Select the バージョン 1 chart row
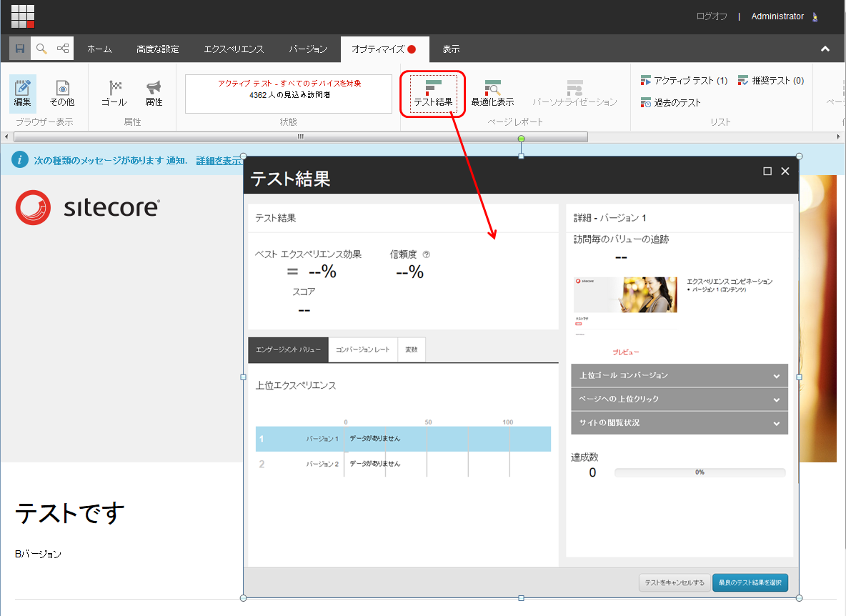Image resolution: width=846 pixels, height=616 pixels. coord(403,439)
